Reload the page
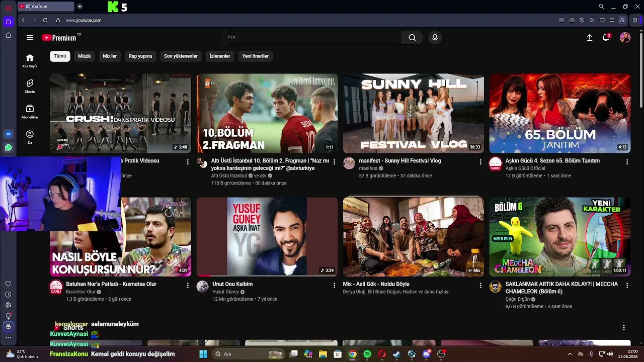Image resolution: width=644 pixels, height=362 pixels. pyautogui.click(x=45, y=20)
